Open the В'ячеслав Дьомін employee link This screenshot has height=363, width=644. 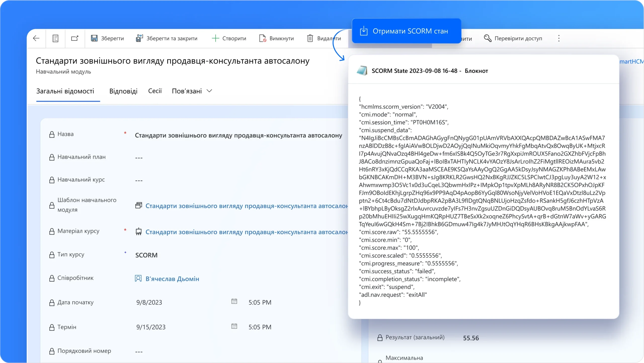tap(172, 279)
